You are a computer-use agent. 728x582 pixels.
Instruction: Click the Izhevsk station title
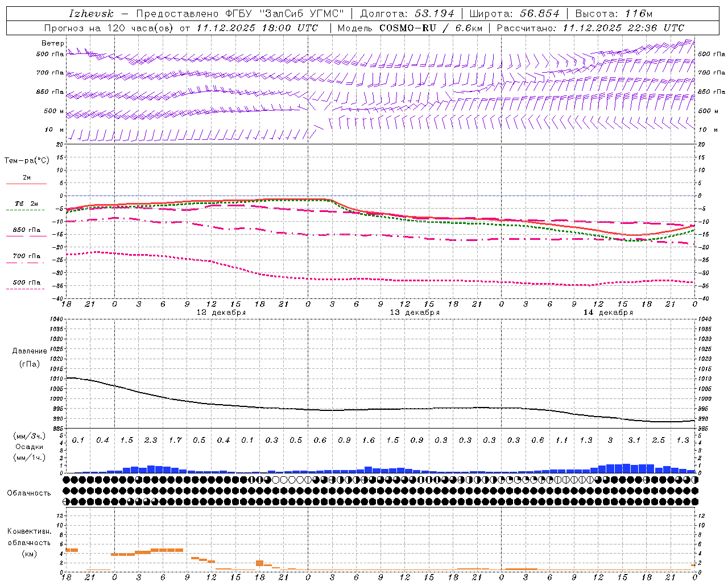click(x=91, y=14)
